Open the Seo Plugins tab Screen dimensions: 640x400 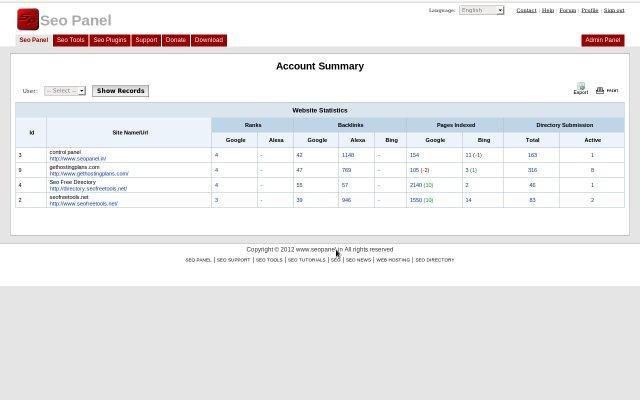tap(110, 40)
